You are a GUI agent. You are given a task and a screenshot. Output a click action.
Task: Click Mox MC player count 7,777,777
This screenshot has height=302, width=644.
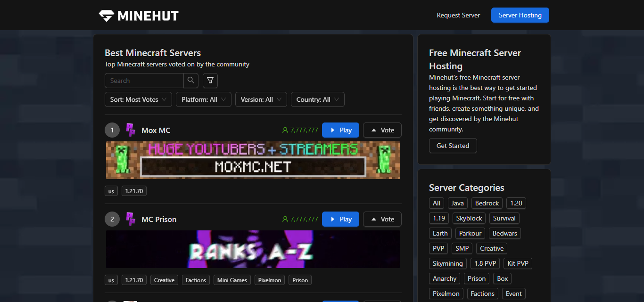(300, 130)
